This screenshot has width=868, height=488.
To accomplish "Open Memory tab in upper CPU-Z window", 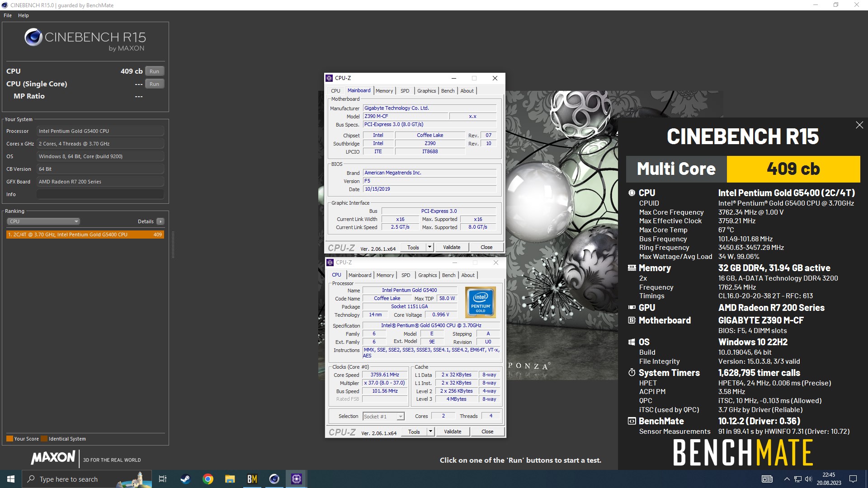I will 384,91.
